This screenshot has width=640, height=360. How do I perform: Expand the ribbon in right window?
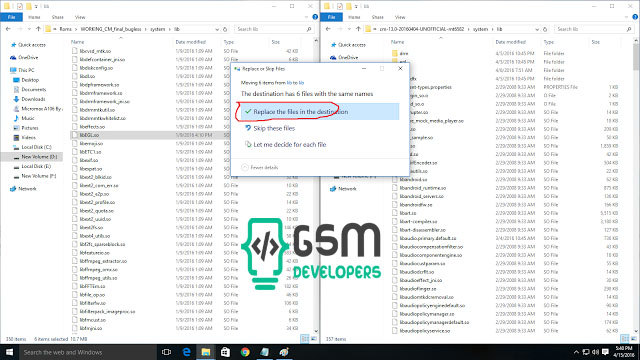(627, 17)
